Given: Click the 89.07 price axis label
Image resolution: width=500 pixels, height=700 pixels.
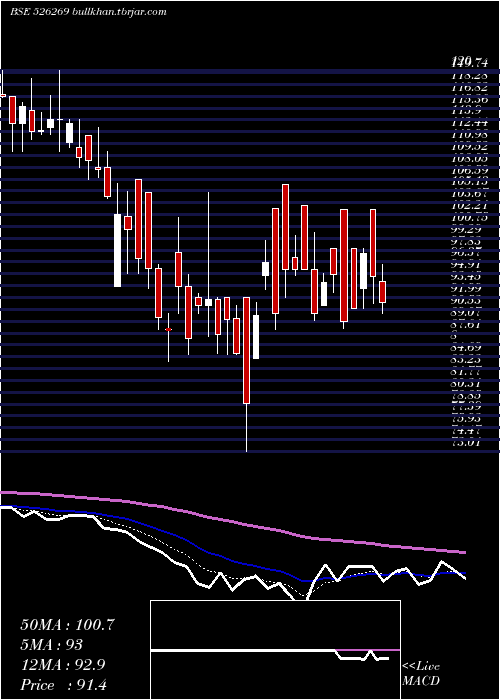Looking at the screenshot, I should pyautogui.click(x=469, y=312).
